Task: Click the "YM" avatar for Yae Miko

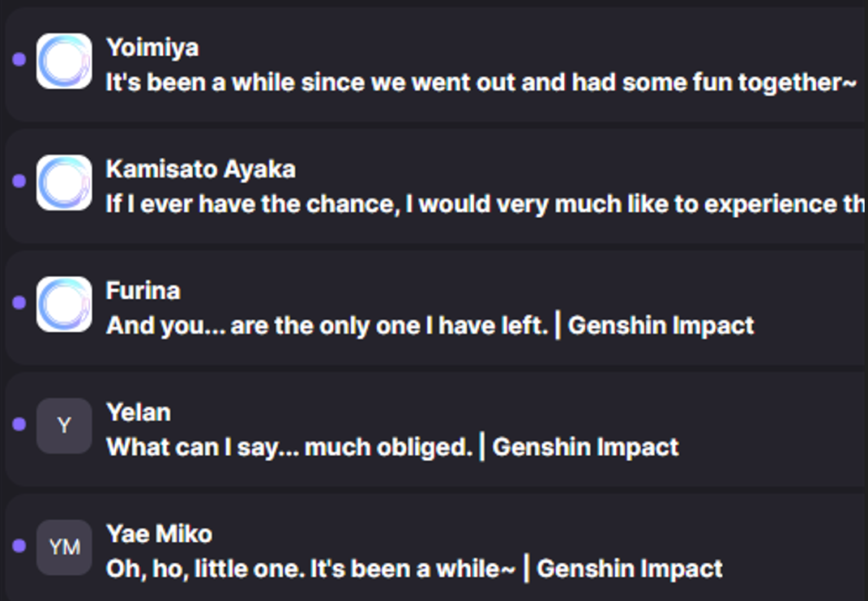Action: point(64,547)
